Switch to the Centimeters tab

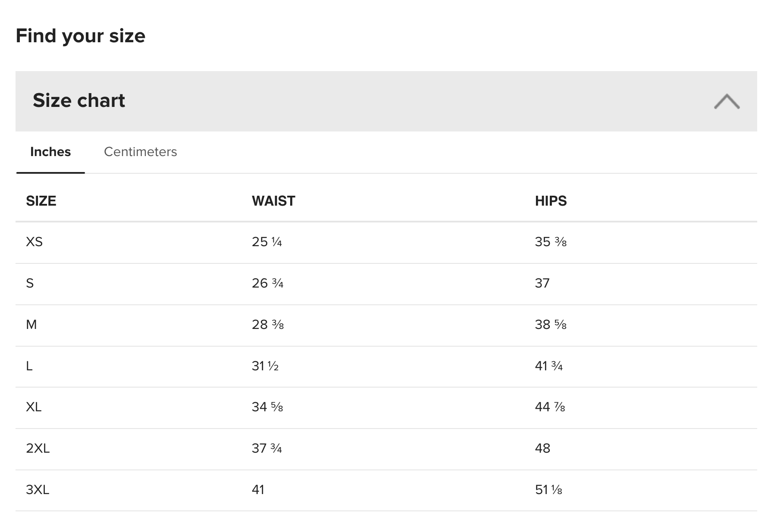141,152
